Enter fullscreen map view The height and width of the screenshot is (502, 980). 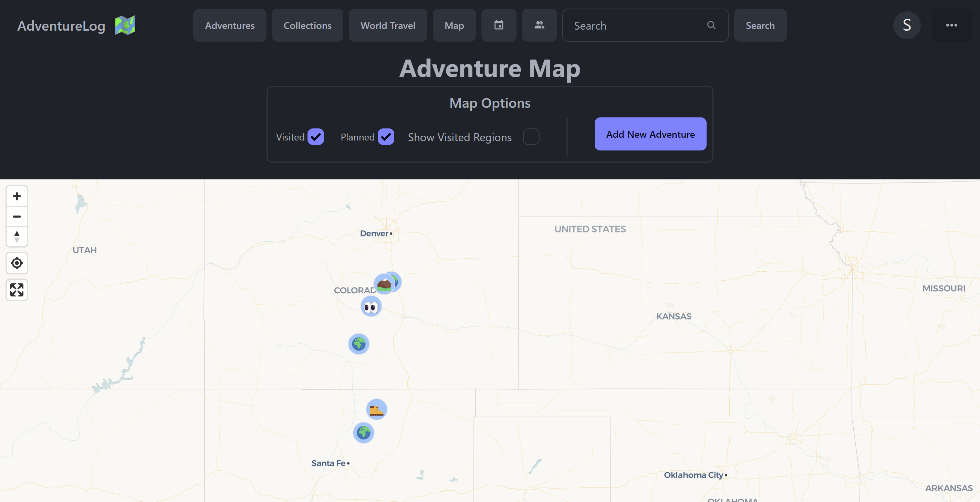(x=17, y=290)
